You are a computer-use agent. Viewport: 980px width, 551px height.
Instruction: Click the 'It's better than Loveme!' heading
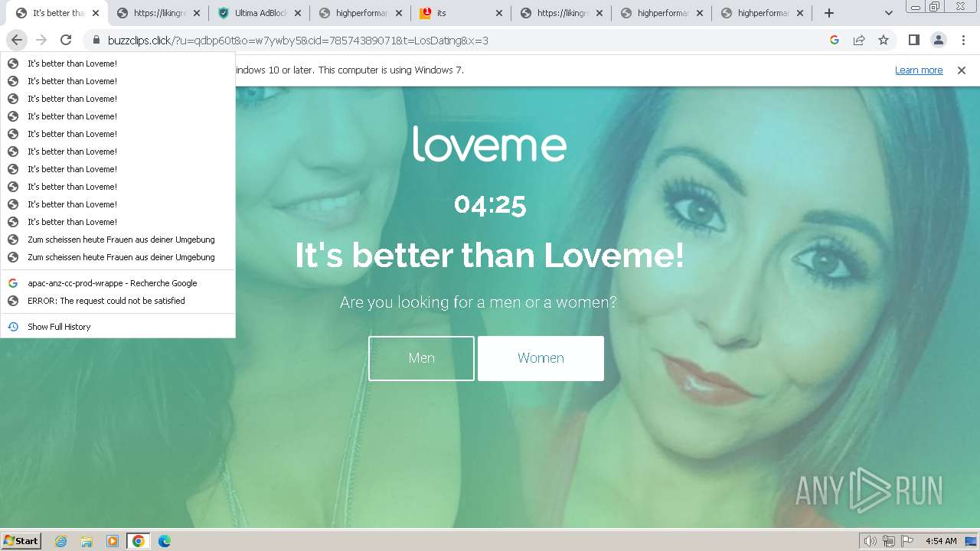pos(490,256)
